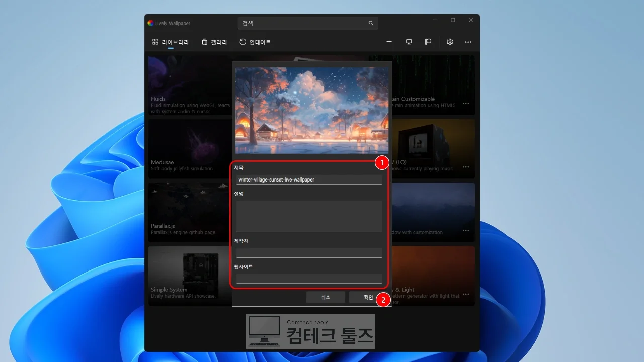The height and width of the screenshot is (362, 644).
Task: Click the 웹사이트 website field
Action: click(309, 279)
